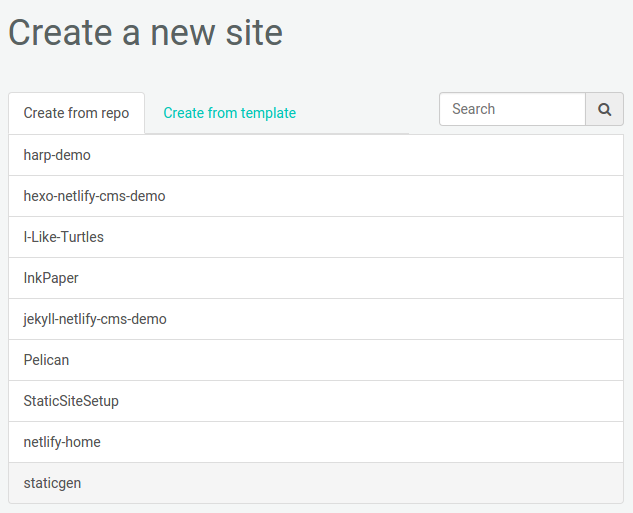Viewport: 633px width, 513px height.
Task: Choose hexo-netlify-cms-demo from the list
Action: click(94, 196)
